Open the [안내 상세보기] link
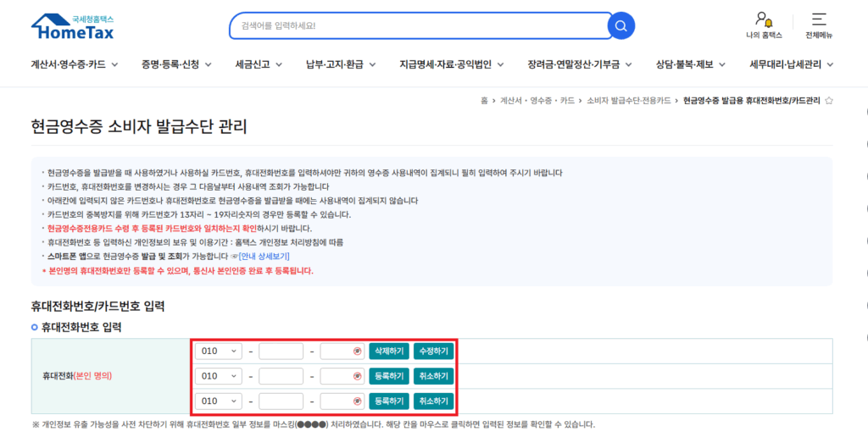The width and height of the screenshot is (868, 443). 264,257
